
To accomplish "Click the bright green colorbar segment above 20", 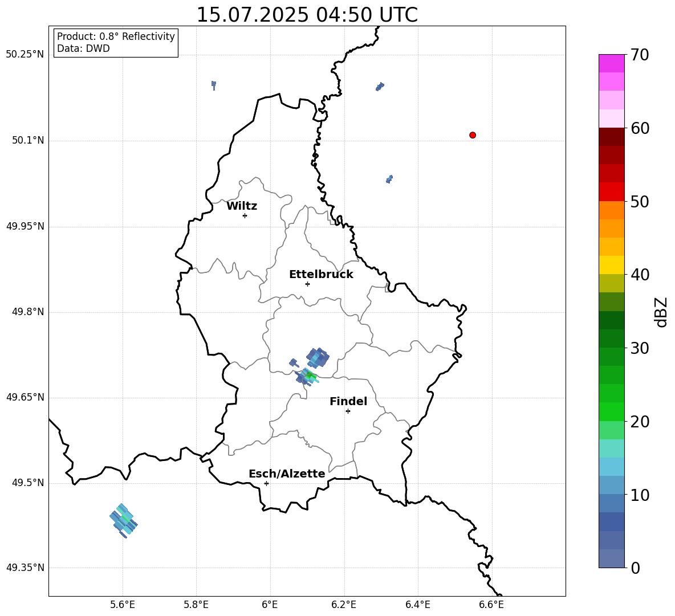I will [x=612, y=411].
